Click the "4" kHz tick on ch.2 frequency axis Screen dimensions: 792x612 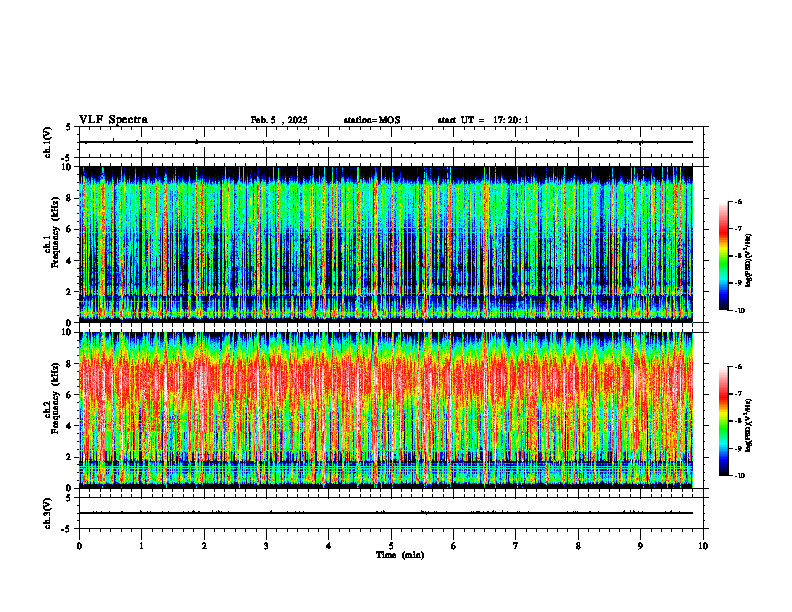[70, 426]
